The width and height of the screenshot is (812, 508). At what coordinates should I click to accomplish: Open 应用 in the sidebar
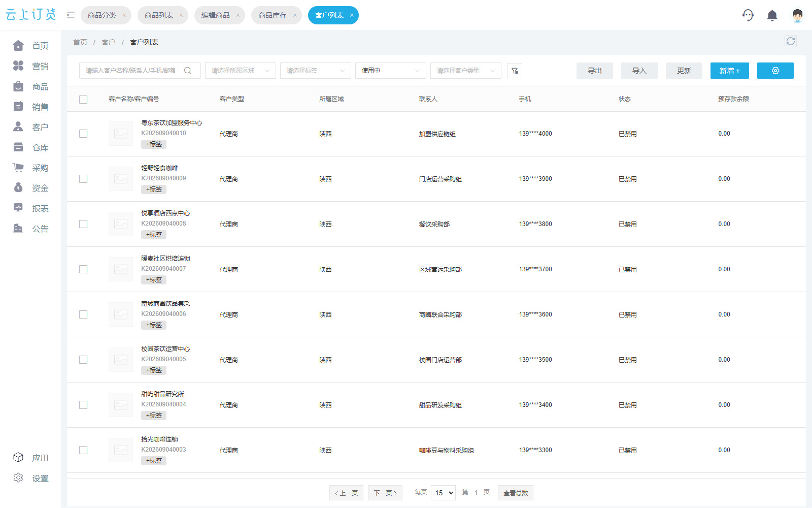[30, 458]
